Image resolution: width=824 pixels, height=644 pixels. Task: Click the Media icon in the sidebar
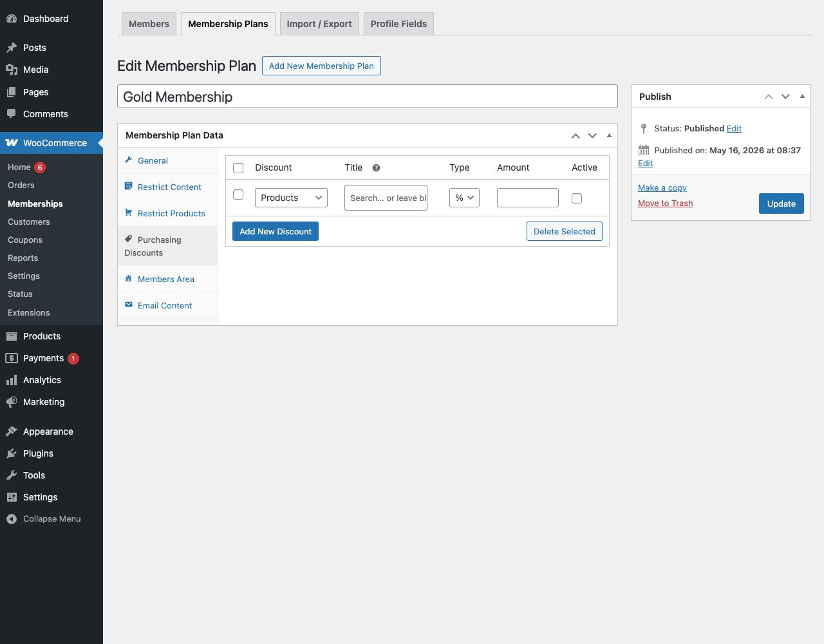pyautogui.click(x=12, y=70)
